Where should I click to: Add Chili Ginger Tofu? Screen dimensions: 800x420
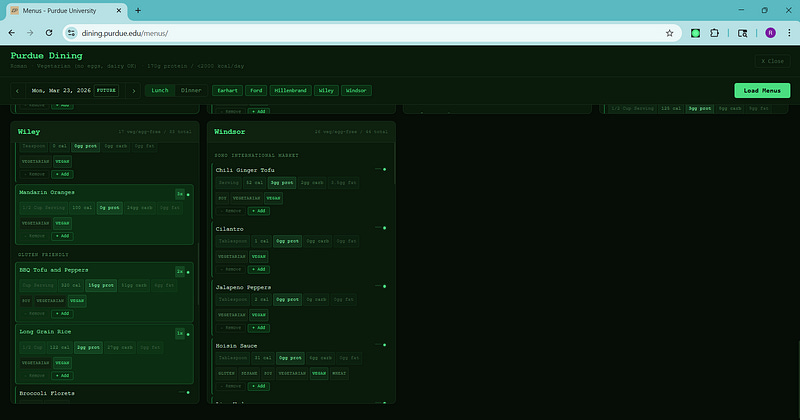[x=259, y=211]
